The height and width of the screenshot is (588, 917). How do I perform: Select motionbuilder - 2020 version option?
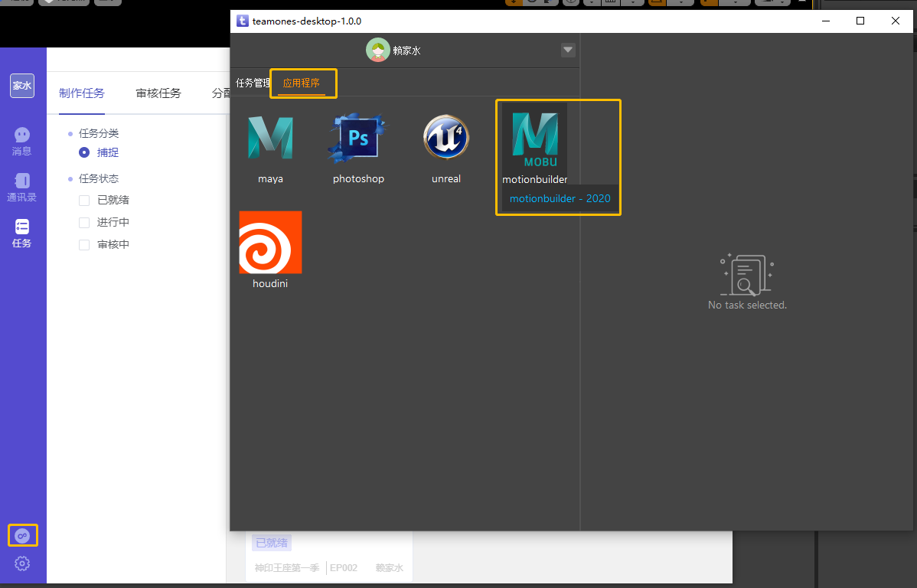(560, 198)
